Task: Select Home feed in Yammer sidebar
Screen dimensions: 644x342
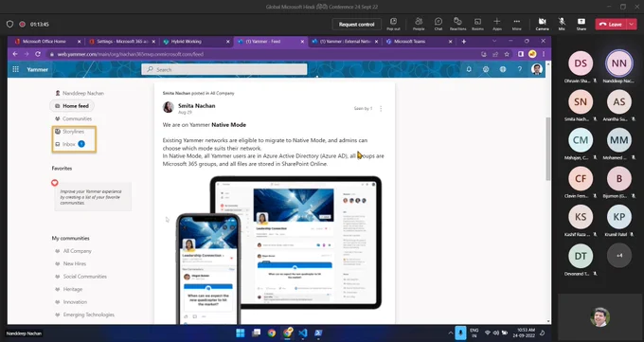Action: coord(72,106)
